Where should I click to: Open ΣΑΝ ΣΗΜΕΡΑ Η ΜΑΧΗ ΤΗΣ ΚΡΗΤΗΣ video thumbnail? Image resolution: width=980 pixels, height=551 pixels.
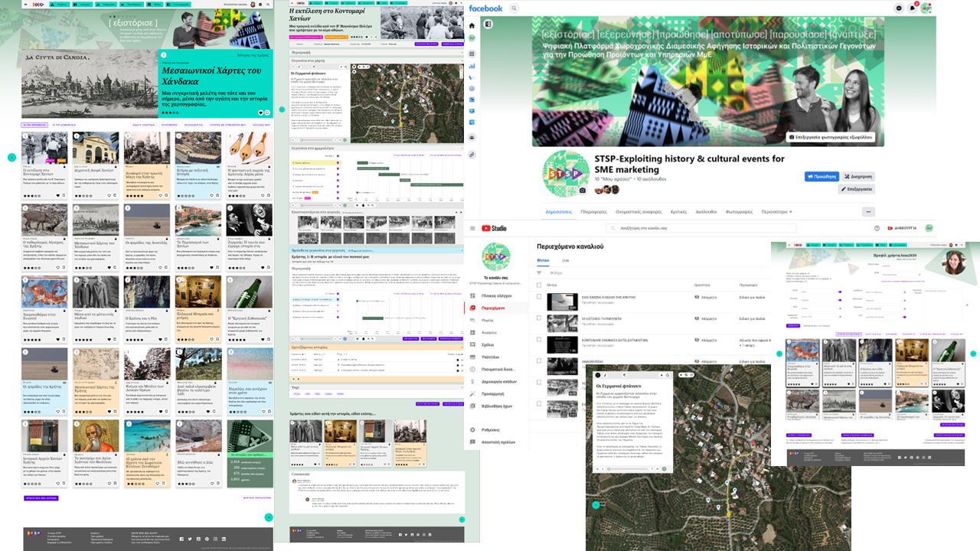tap(563, 302)
